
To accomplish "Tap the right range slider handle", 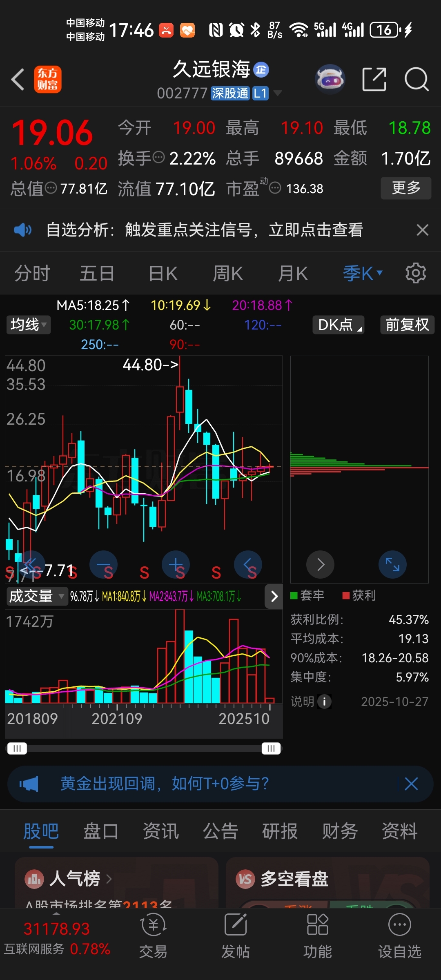I will click(x=271, y=748).
